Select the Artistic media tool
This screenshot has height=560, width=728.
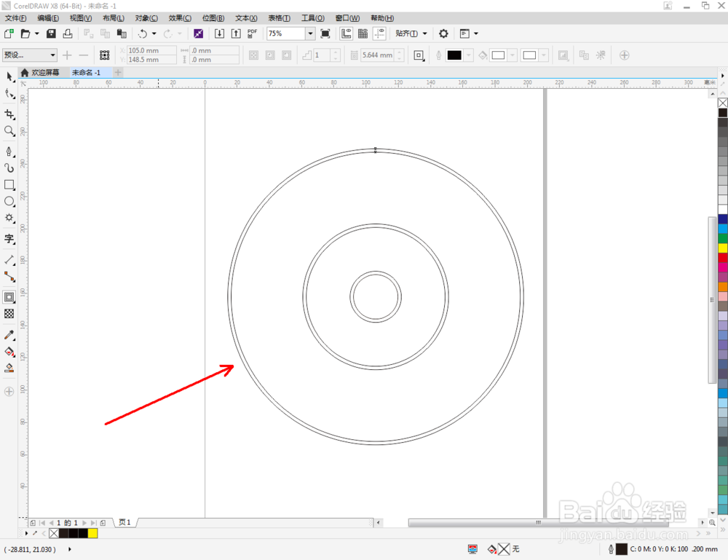(x=9, y=168)
